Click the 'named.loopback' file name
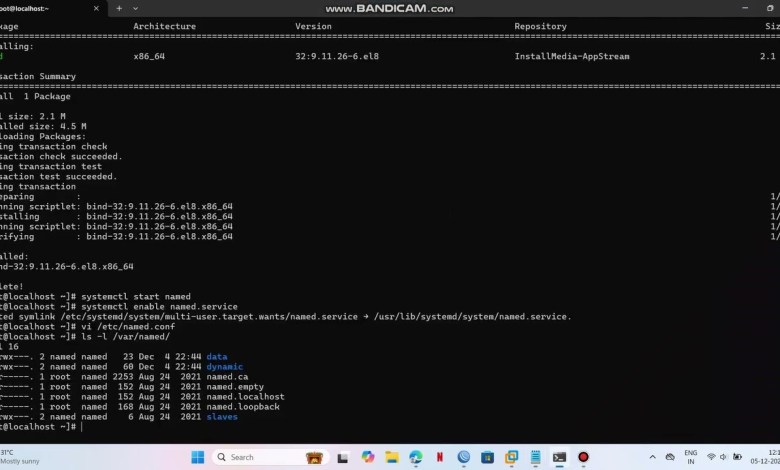The image size is (780, 470). pyautogui.click(x=243, y=407)
